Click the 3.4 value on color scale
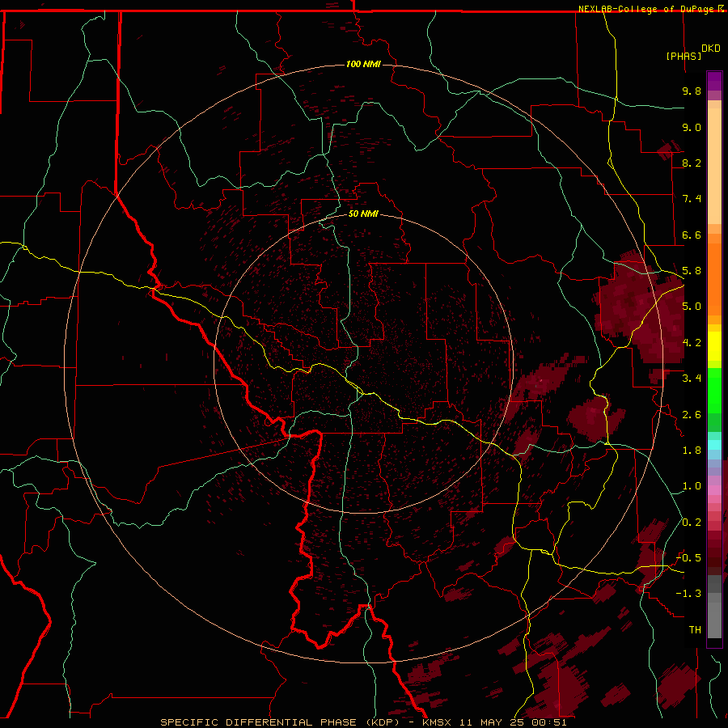 [x=692, y=379]
